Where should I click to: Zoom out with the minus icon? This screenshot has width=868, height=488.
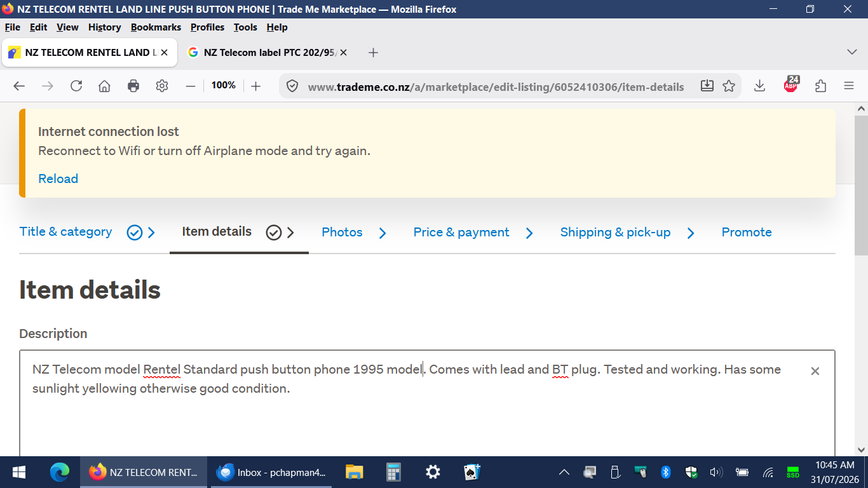[191, 86]
